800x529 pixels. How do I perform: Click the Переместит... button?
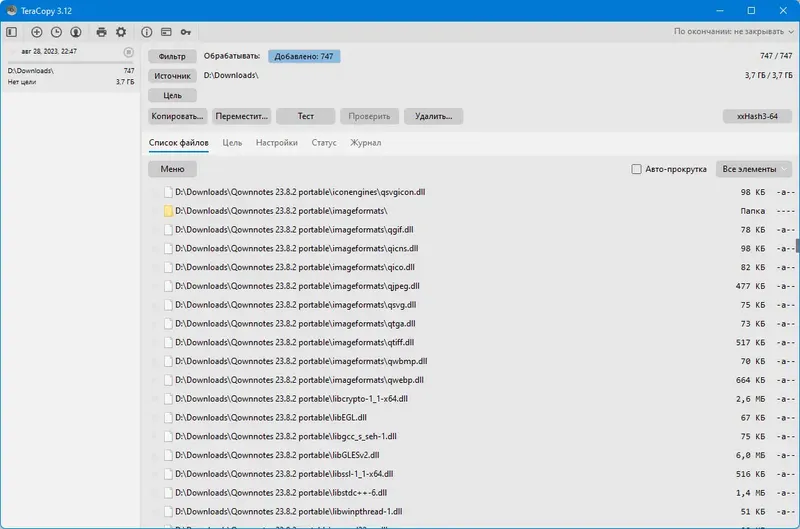click(x=241, y=116)
